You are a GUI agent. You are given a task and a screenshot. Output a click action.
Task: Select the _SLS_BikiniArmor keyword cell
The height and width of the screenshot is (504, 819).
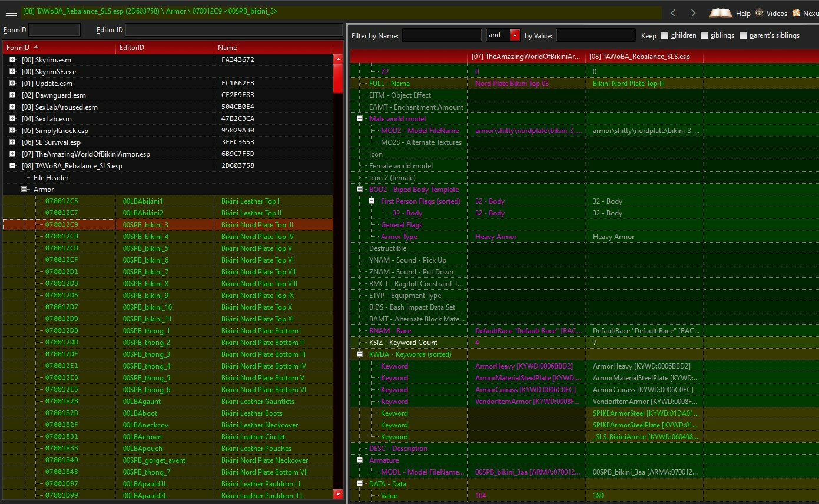click(x=645, y=436)
